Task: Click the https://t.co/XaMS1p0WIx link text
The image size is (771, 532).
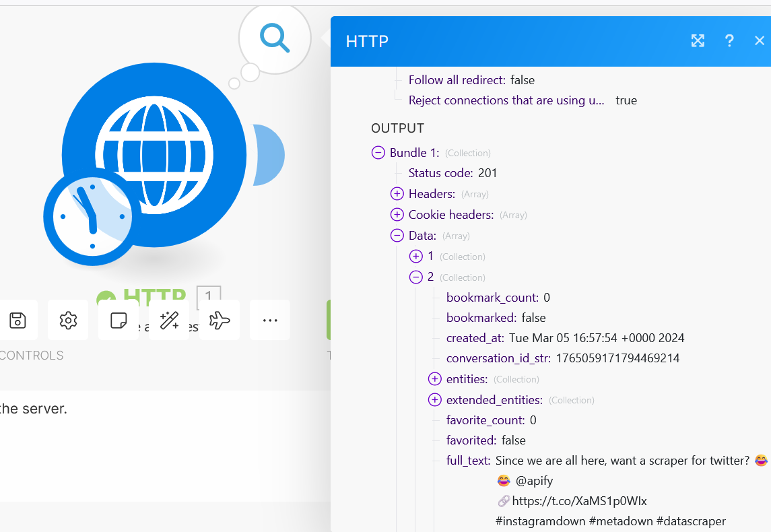Action: (579, 501)
